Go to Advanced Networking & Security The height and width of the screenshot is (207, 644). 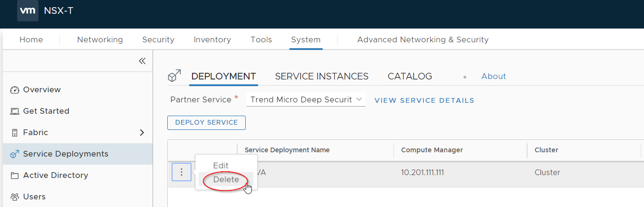423,40
